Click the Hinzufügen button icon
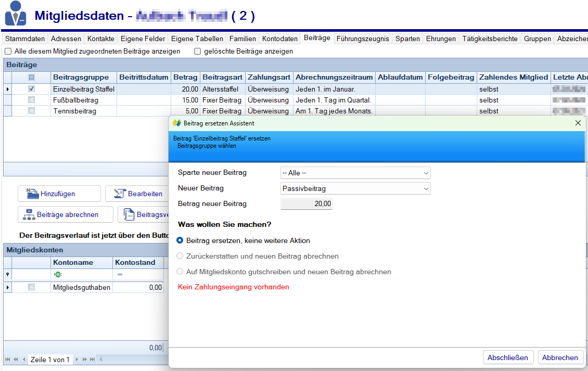Viewport: 588px width, 371px height. click(x=32, y=194)
